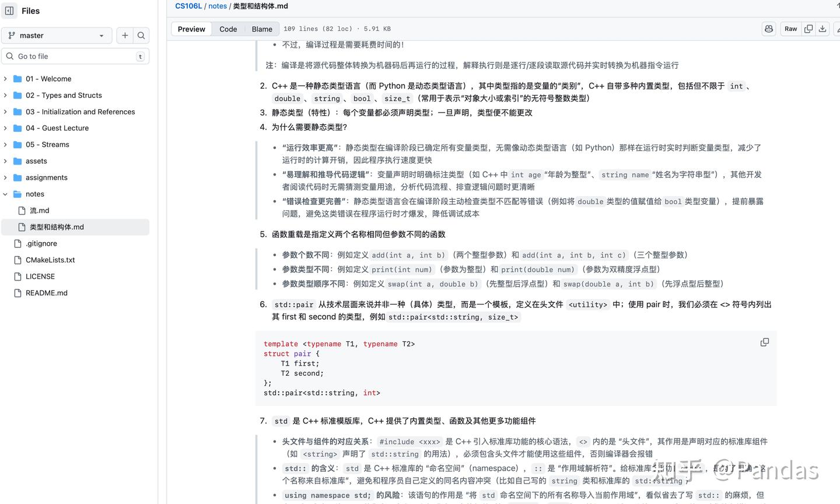Open GitHub Copilot for this file
Screen dimensions: 840x504
pyautogui.click(x=768, y=28)
